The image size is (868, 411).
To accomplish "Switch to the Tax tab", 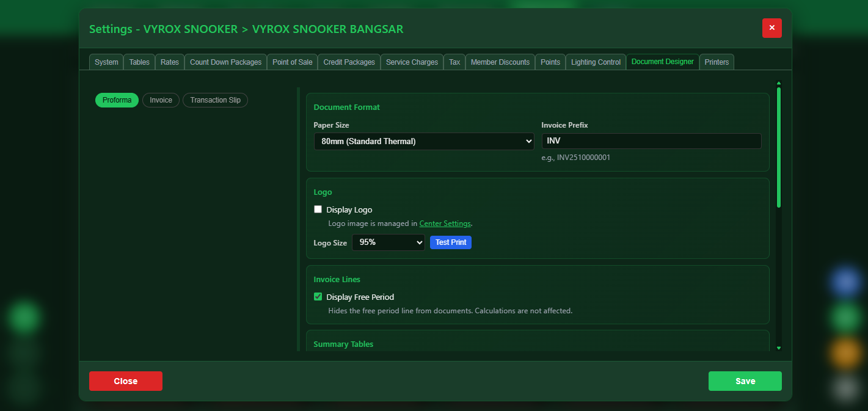I will click(454, 62).
